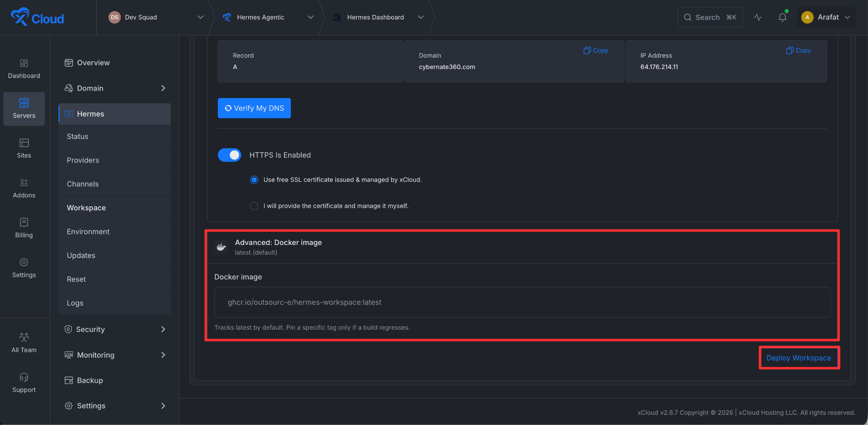Click the Verify My DNS button
Viewport: 868px width, 425px height.
tap(254, 108)
